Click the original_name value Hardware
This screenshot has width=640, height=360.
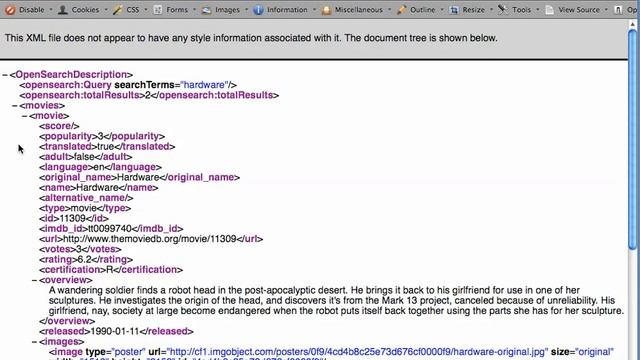coord(138,177)
